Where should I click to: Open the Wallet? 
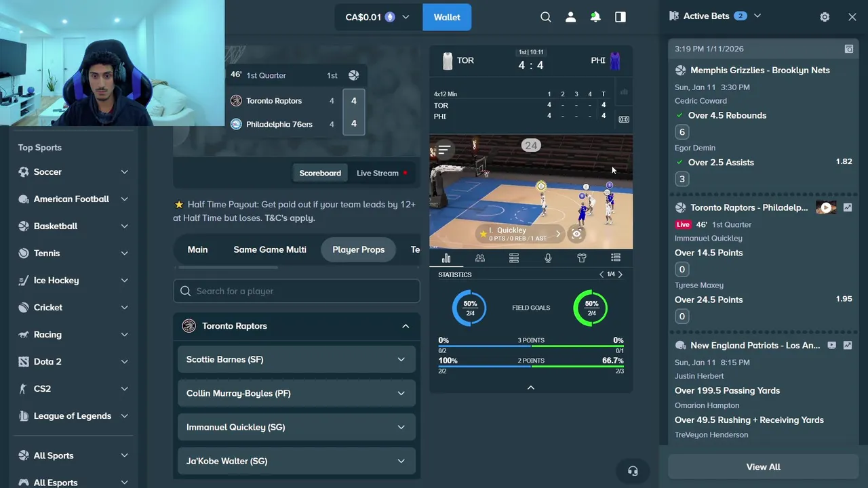click(447, 17)
